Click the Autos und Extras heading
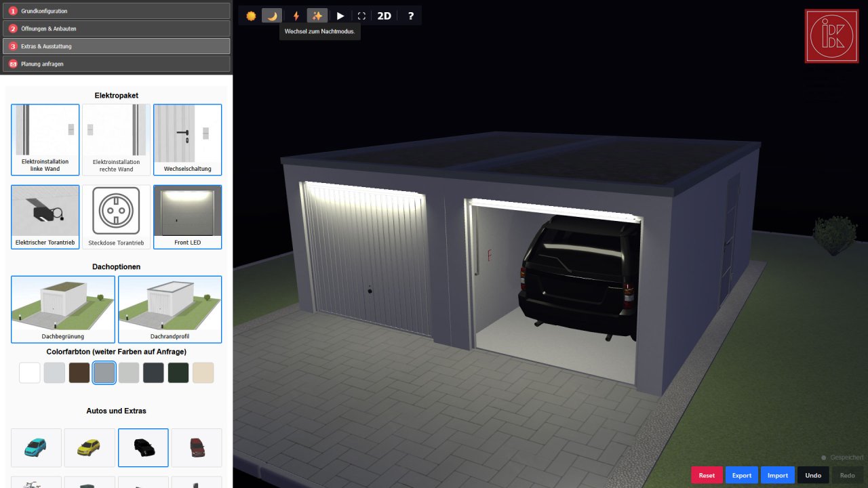This screenshot has width=868, height=488. [x=117, y=411]
